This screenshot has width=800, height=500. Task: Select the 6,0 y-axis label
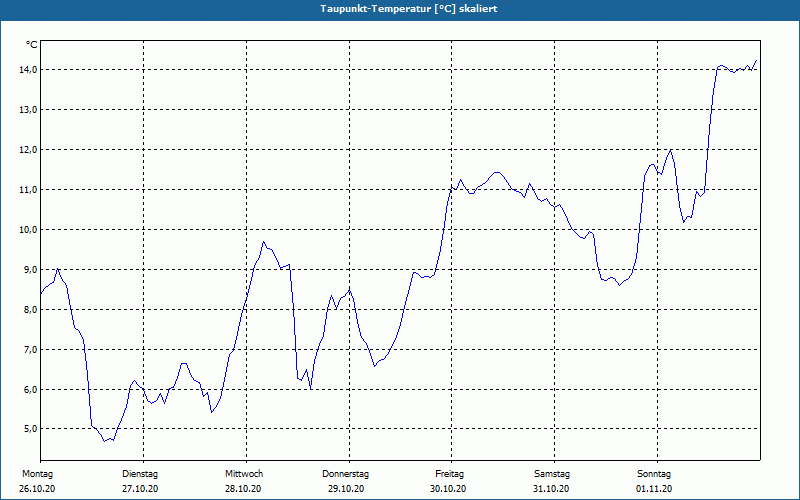pos(30,389)
